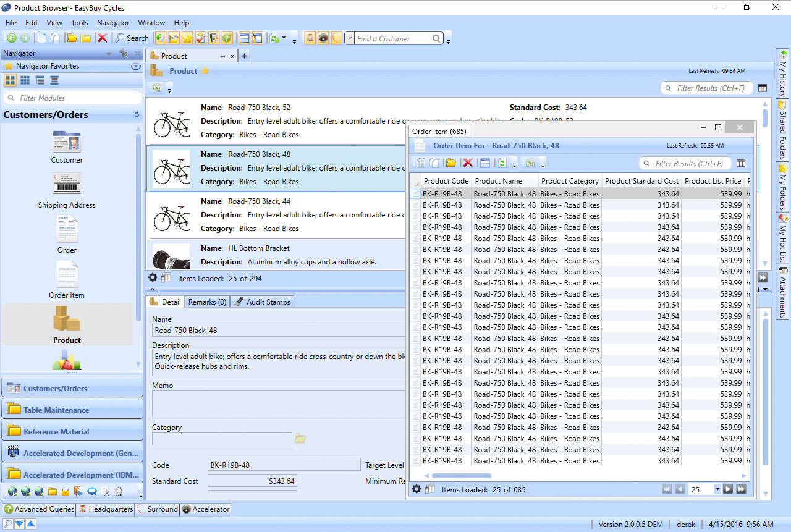Switch to the Remarks (0) tab

tap(207, 302)
